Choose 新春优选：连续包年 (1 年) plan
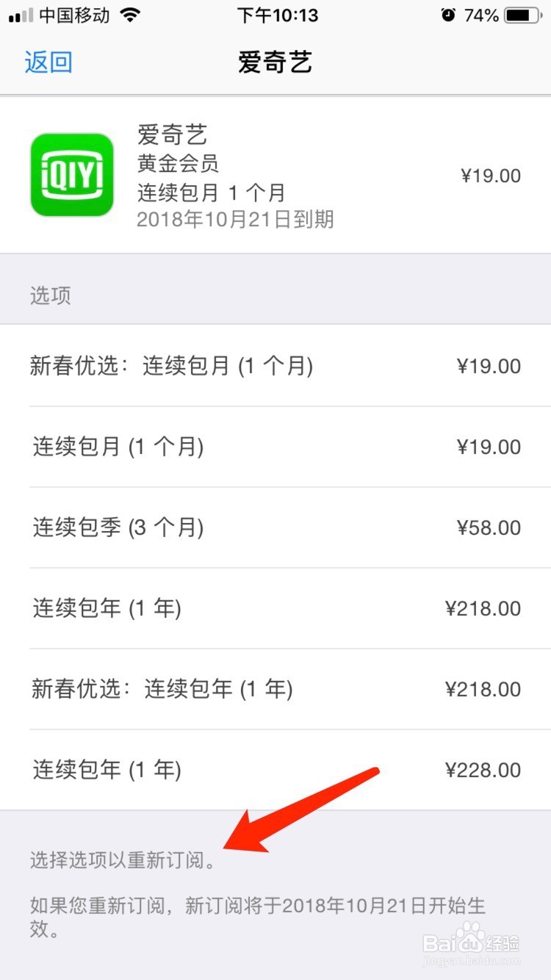 pyautogui.click(x=162, y=689)
